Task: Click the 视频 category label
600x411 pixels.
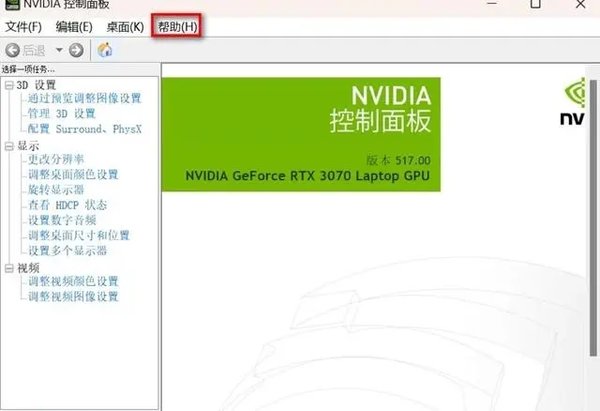Action: (x=28, y=268)
